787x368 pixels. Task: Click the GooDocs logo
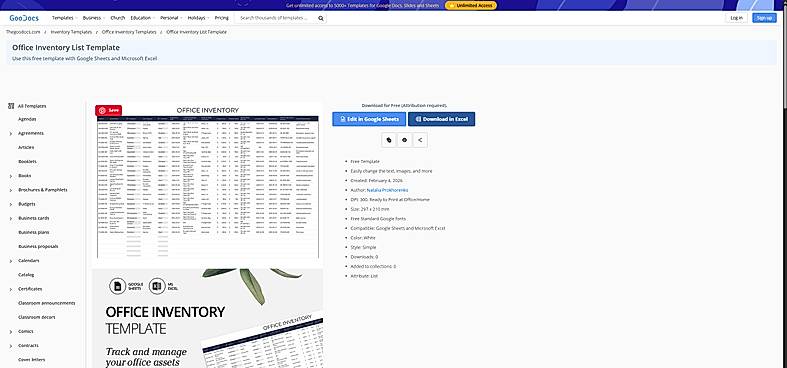click(x=24, y=18)
